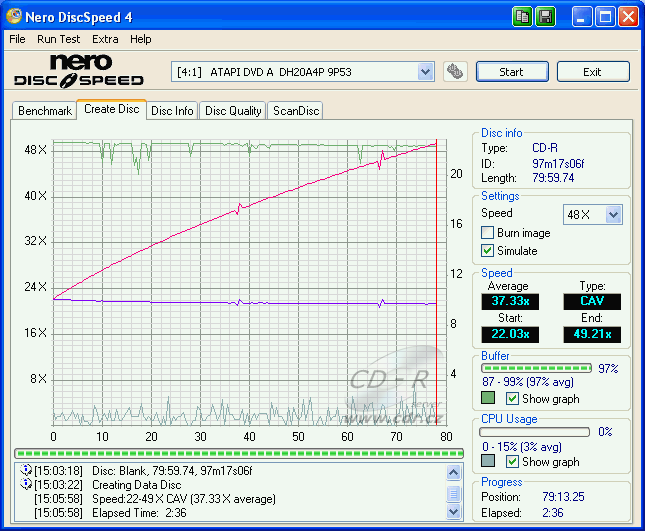Switch to the ScanDisc tab
The height and width of the screenshot is (531, 645).
(296, 111)
